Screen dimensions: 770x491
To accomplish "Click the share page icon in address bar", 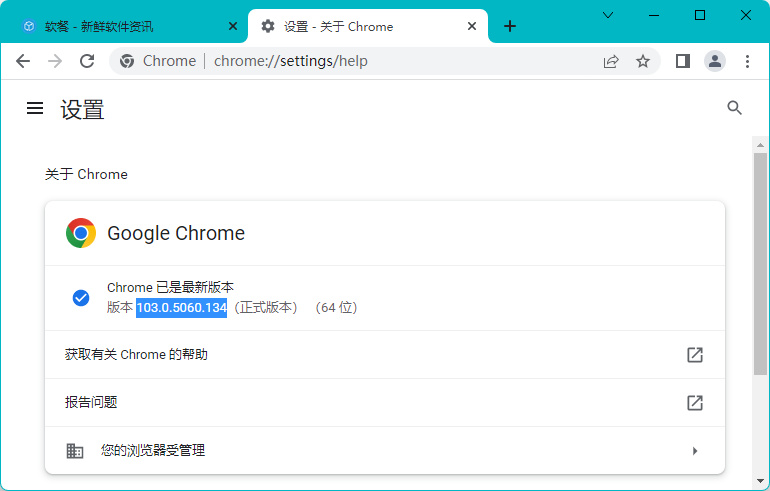I will [x=611, y=61].
